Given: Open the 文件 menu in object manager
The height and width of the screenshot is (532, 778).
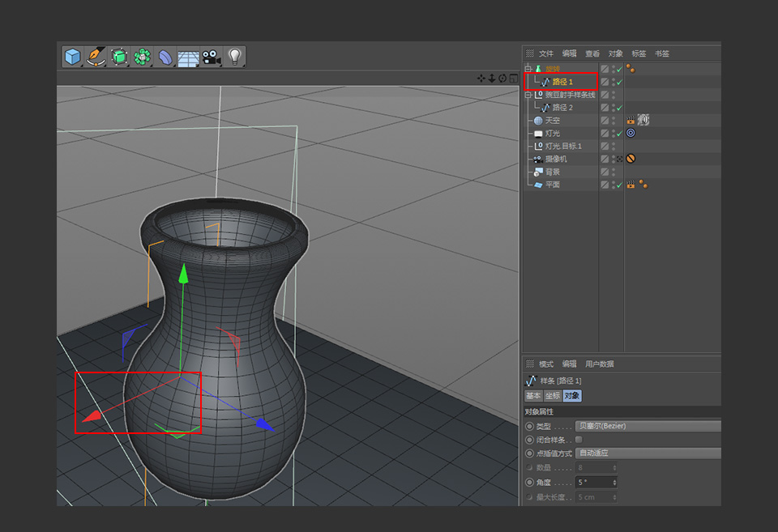Looking at the screenshot, I should (546, 53).
